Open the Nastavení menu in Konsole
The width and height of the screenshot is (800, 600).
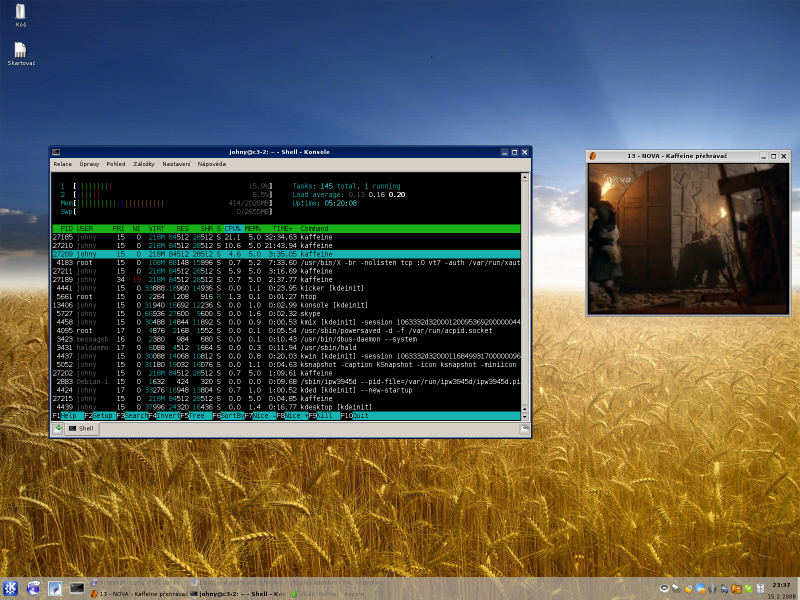click(177, 163)
